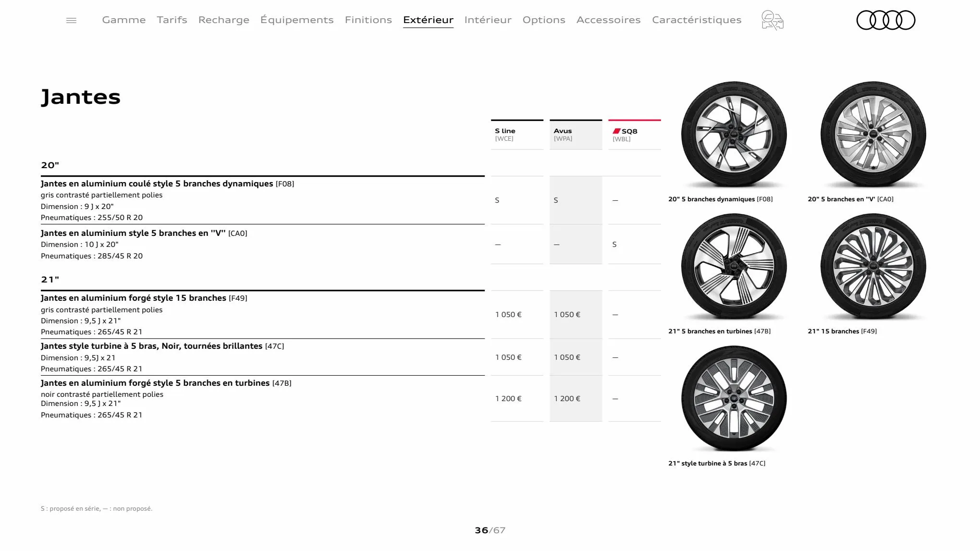Open the Finitions tab
The width and height of the screenshot is (980, 551).
click(x=368, y=20)
